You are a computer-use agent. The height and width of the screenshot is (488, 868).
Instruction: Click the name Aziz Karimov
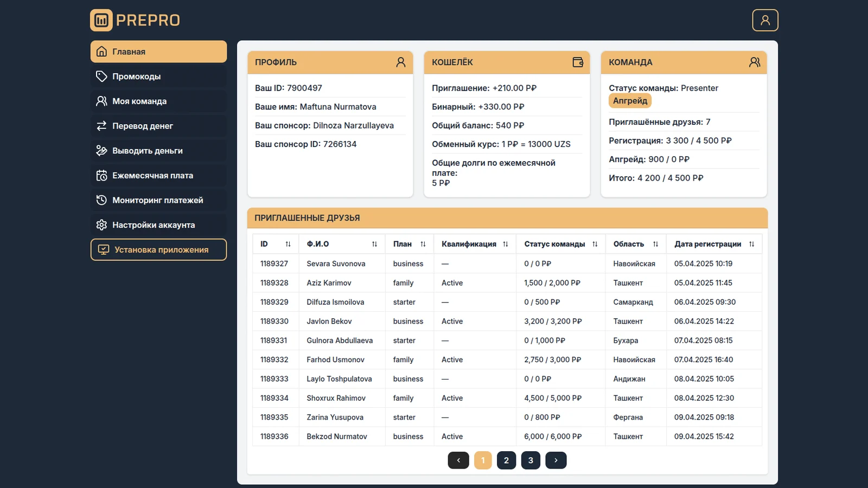(329, 283)
